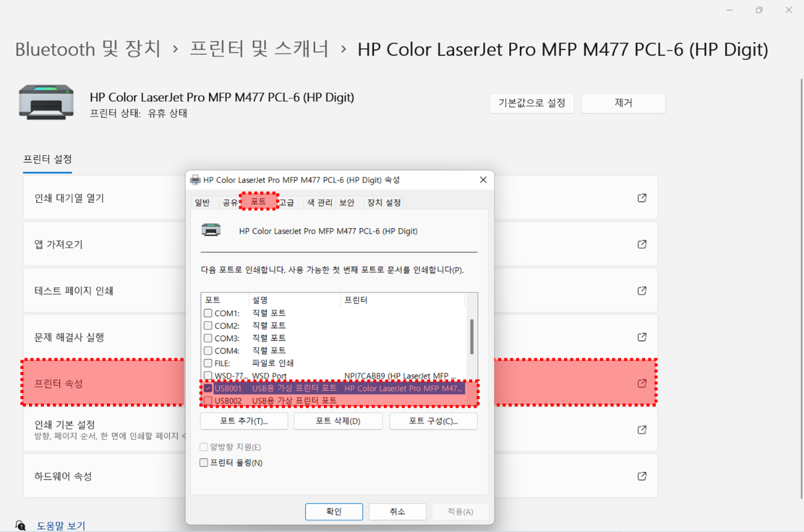Screen dimensions: 804x532
Task: Switch to the 색 관리 tab
Action: point(319,203)
